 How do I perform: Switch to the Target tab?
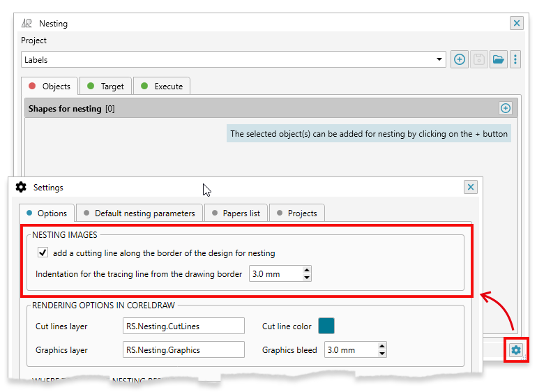pyautogui.click(x=105, y=86)
